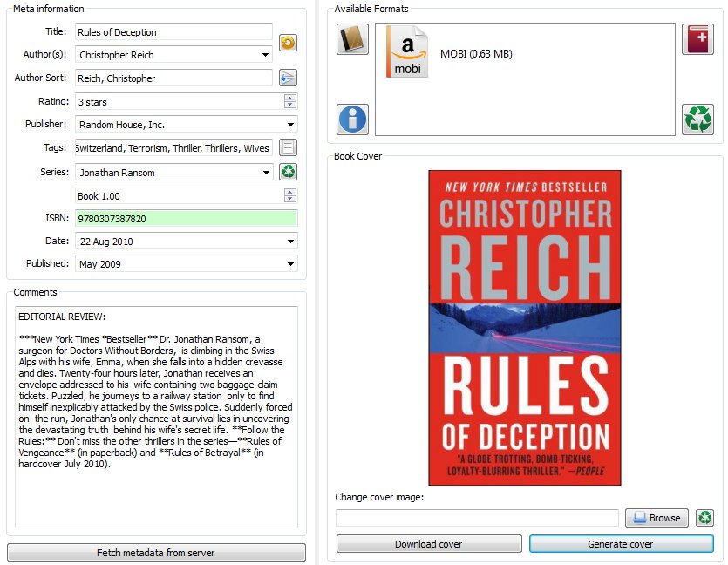Remove the selected format with the large recycle icon
The image size is (728, 565).
coord(697,119)
